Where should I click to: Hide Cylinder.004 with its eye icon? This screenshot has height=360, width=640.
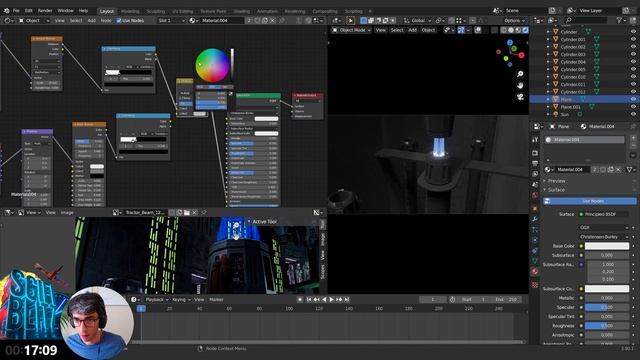(633, 62)
